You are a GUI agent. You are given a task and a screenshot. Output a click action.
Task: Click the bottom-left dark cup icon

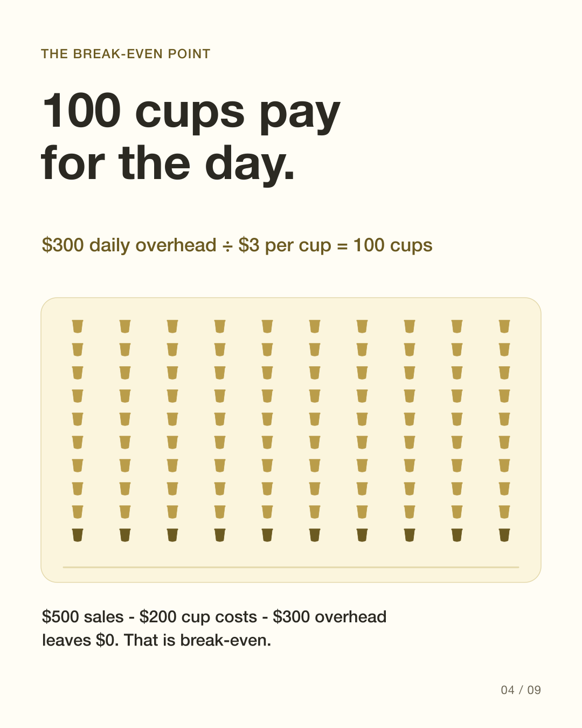tap(78, 535)
